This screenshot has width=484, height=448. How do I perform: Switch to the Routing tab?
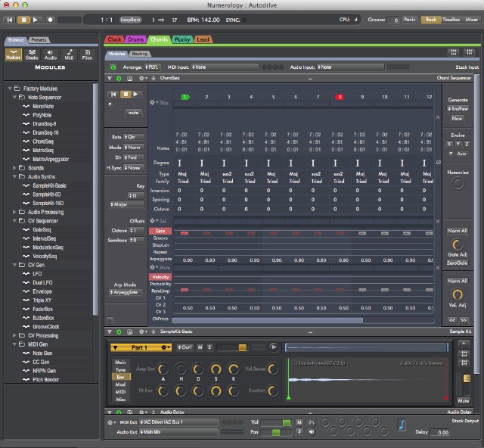click(x=140, y=54)
